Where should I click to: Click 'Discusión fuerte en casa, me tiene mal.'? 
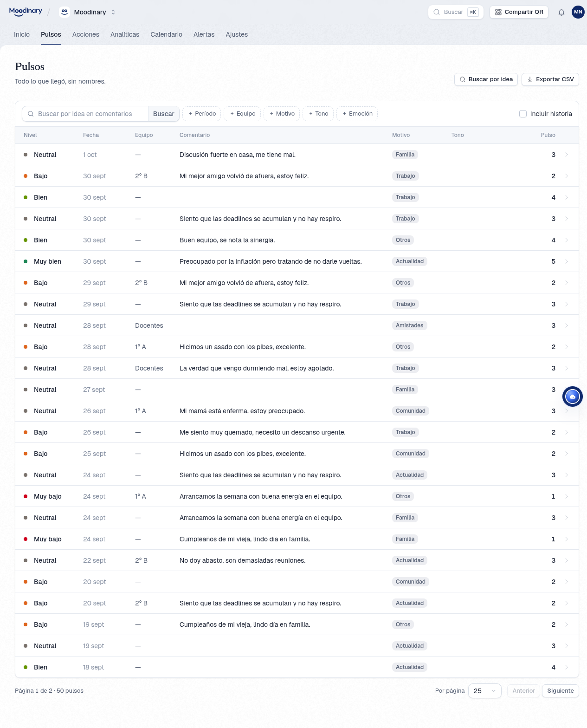pyautogui.click(x=238, y=155)
